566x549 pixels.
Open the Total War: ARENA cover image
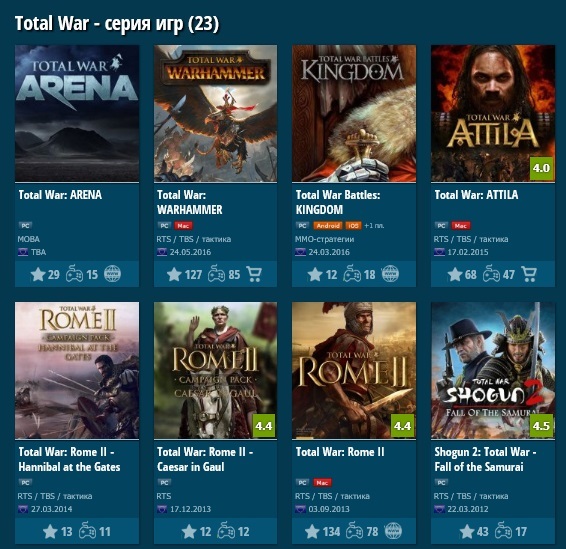(x=77, y=113)
